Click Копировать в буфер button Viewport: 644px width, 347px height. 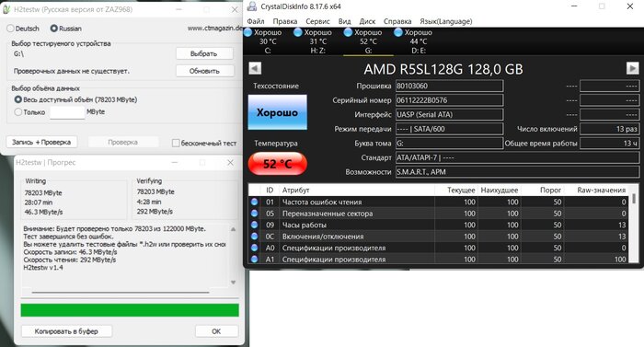click(66, 331)
